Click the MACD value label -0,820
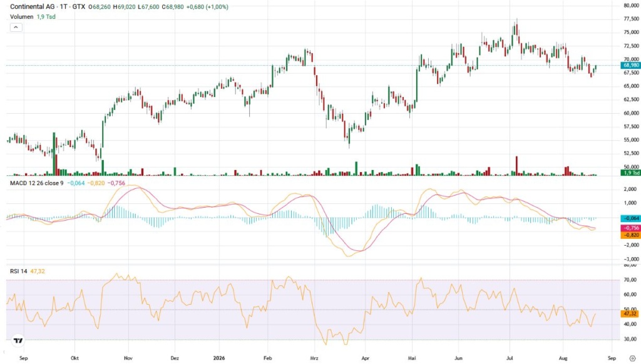641x364 pixels. click(x=630, y=235)
